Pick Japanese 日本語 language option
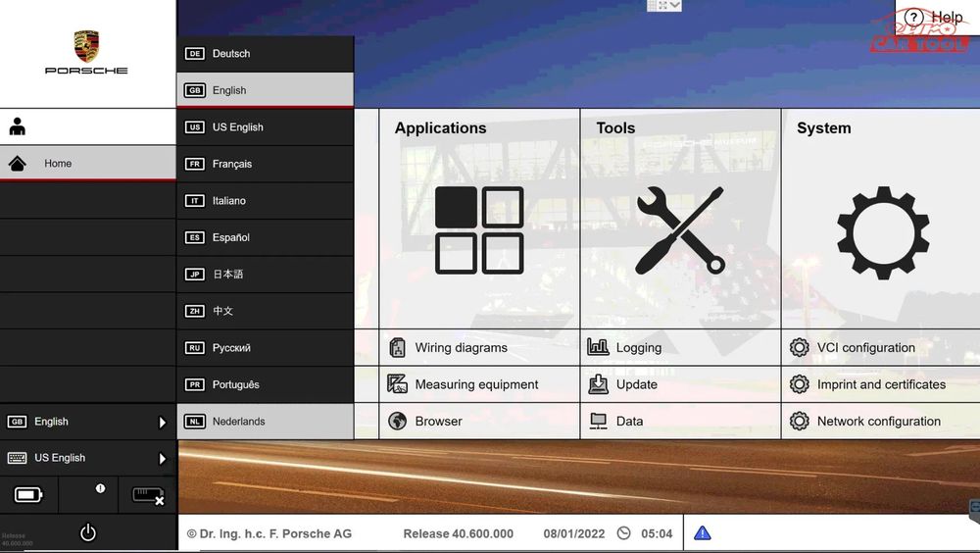Viewport: 980px width, 553px height. (265, 274)
